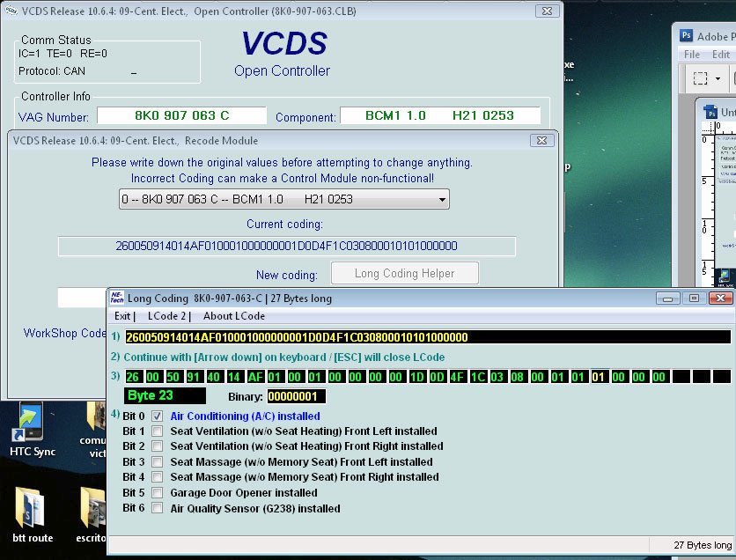
Task: Click Exit in the Long Coding menu
Action: (122, 316)
